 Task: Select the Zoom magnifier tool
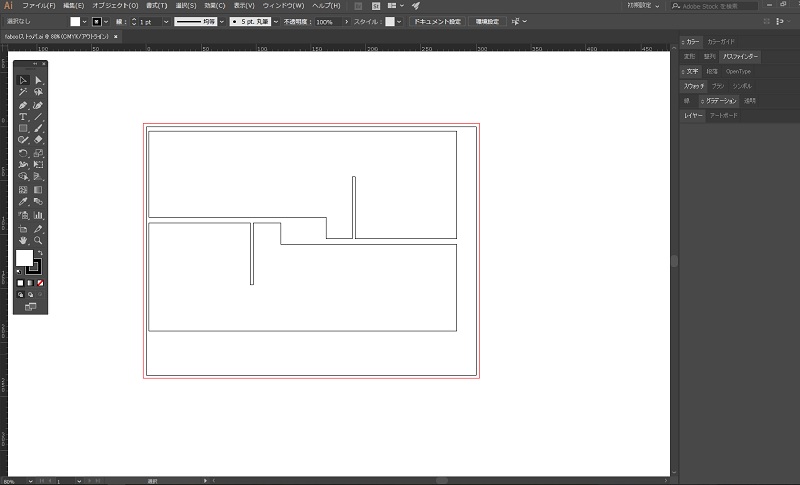point(38,240)
